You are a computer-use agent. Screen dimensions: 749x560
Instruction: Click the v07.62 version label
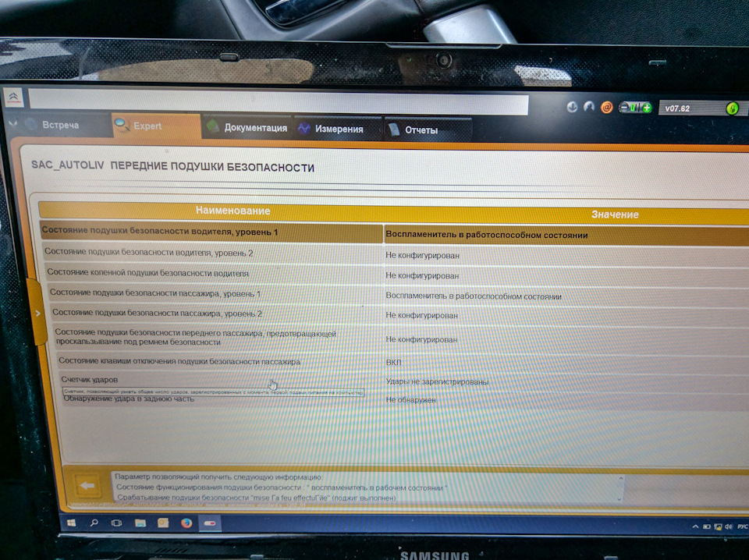click(677, 108)
